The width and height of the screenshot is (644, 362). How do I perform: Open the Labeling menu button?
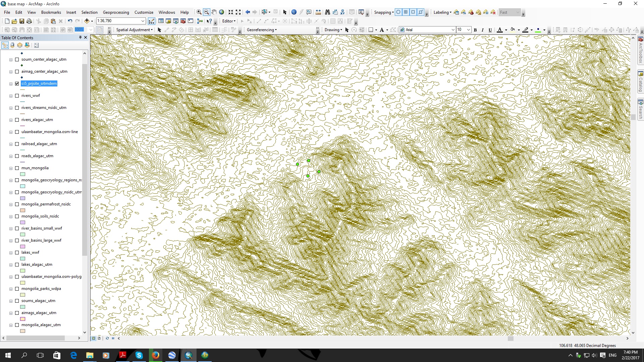(442, 12)
